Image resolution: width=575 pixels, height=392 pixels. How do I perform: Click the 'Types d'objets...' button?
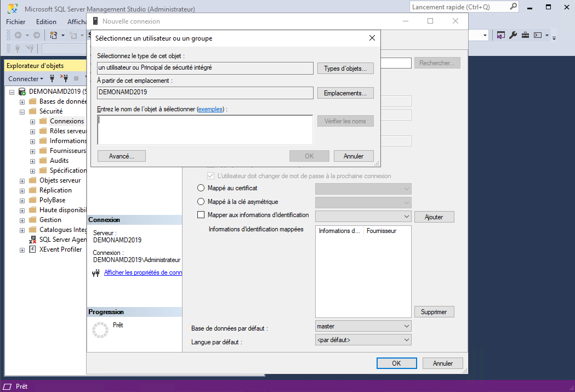click(x=345, y=69)
